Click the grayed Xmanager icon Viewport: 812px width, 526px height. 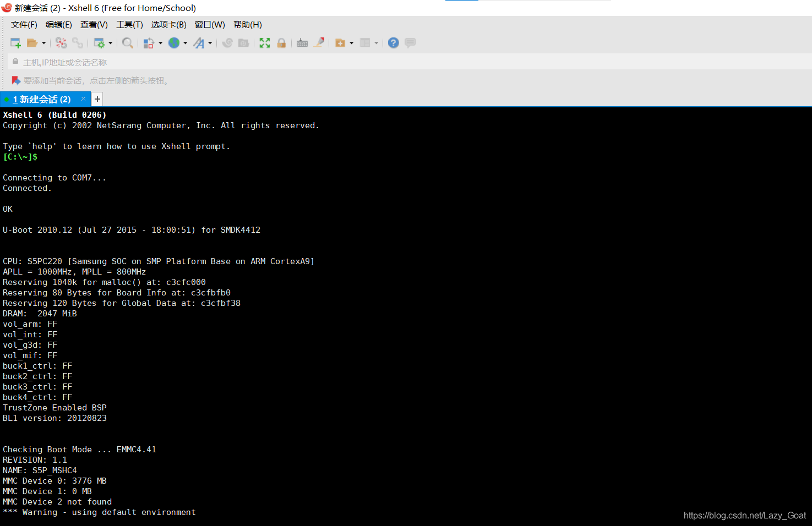click(x=243, y=43)
